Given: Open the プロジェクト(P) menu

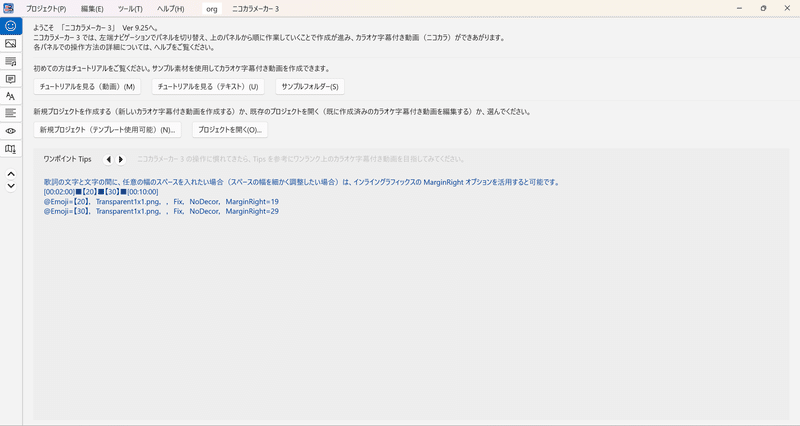Looking at the screenshot, I should point(46,9).
